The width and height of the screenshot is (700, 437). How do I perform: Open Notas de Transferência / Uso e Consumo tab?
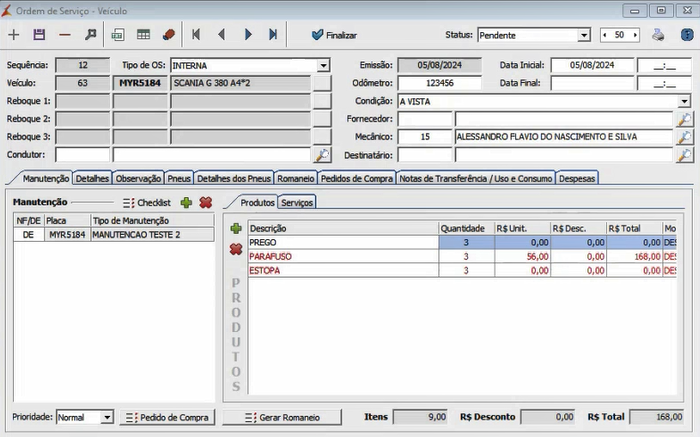tap(476, 179)
